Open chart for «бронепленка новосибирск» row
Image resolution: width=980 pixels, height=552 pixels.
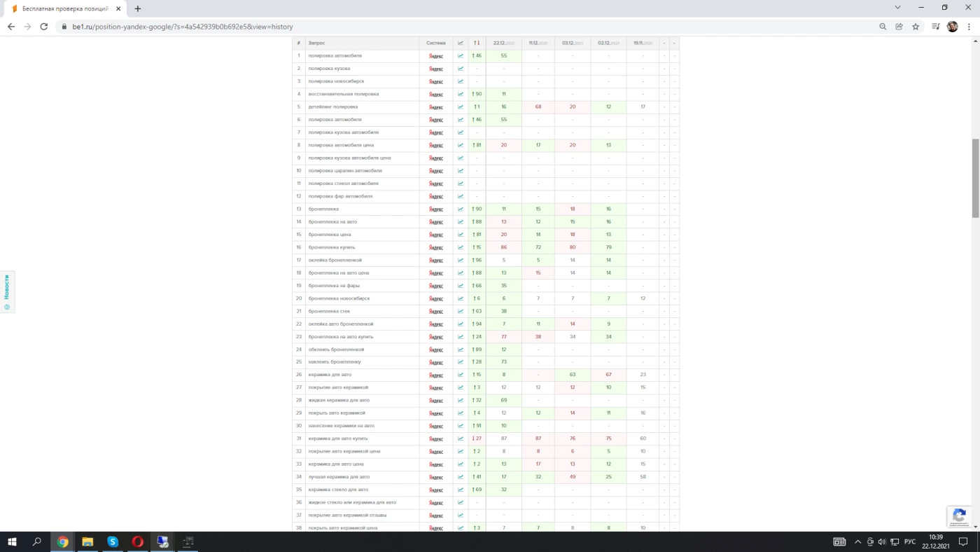click(461, 298)
